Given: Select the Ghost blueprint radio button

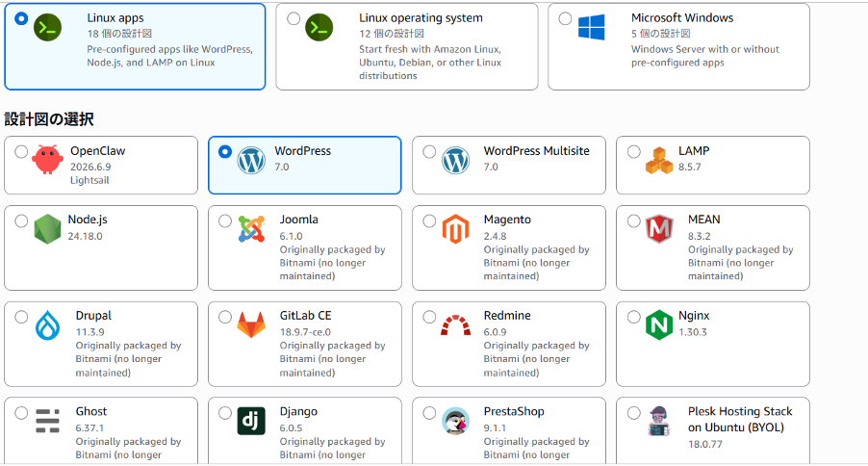Looking at the screenshot, I should (x=21, y=413).
